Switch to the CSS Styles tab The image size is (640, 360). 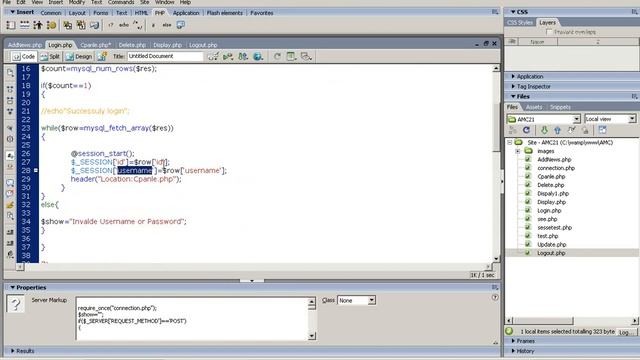[520, 22]
